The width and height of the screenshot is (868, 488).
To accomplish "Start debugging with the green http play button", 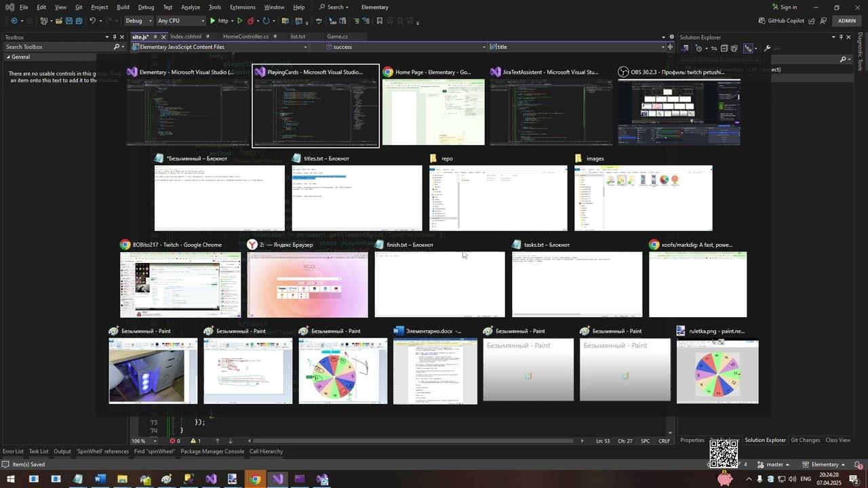I will click(219, 21).
